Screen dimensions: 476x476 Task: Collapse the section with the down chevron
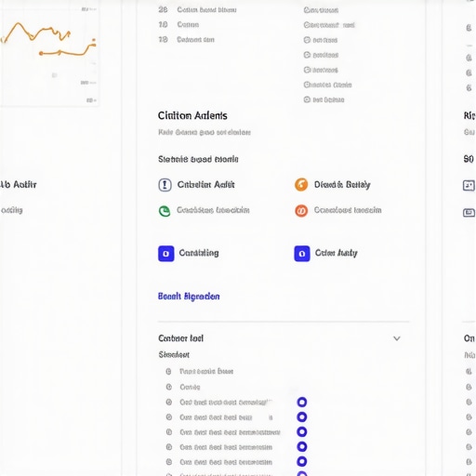point(397,338)
